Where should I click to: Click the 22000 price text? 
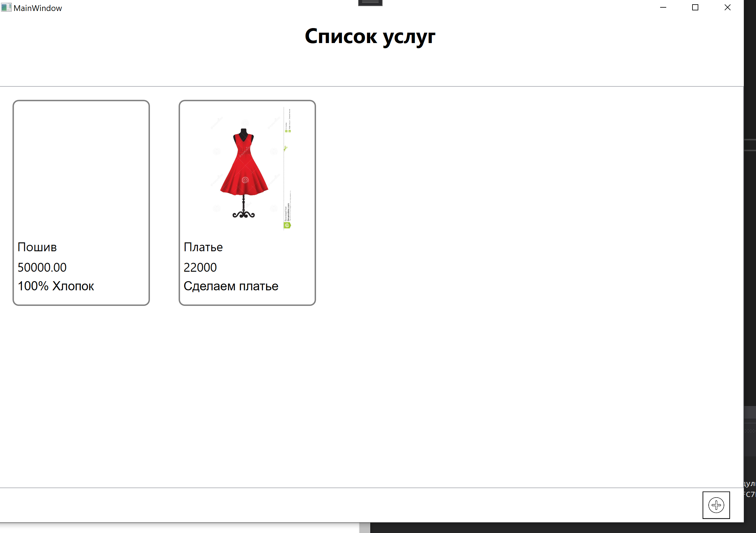[200, 267]
